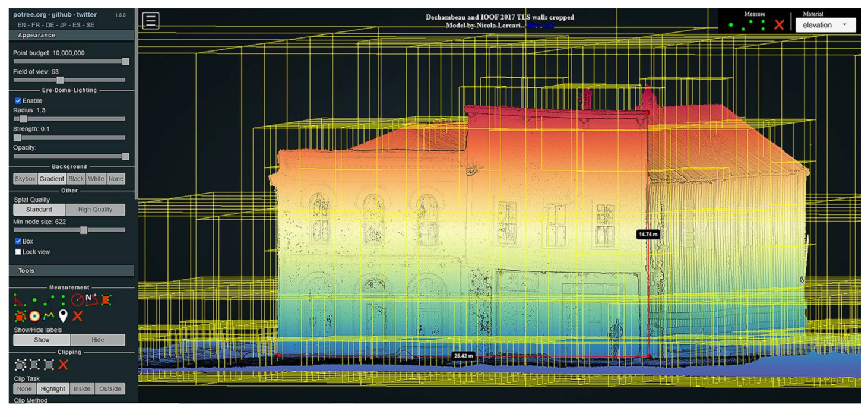The width and height of the screenshot is (868, 411).
Task: Click the Field of view slider
Action: coord(69,80)
